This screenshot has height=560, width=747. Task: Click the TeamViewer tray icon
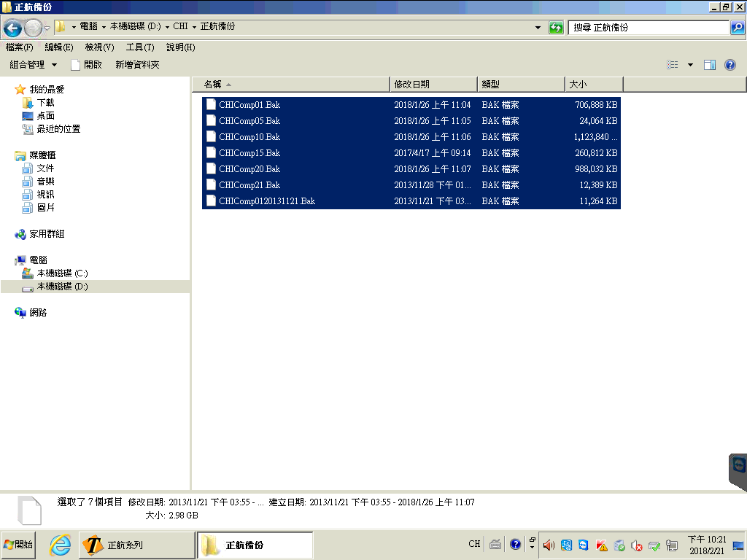(584, 545)
